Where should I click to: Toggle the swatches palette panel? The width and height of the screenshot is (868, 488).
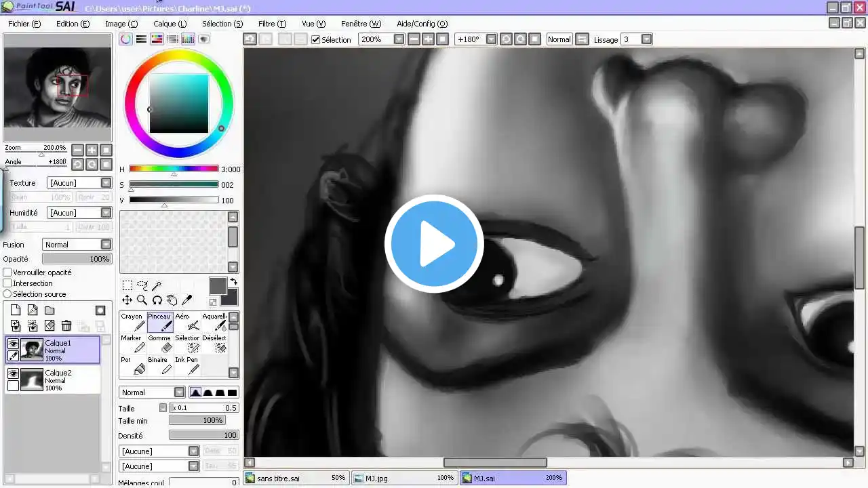pos(189,39)
